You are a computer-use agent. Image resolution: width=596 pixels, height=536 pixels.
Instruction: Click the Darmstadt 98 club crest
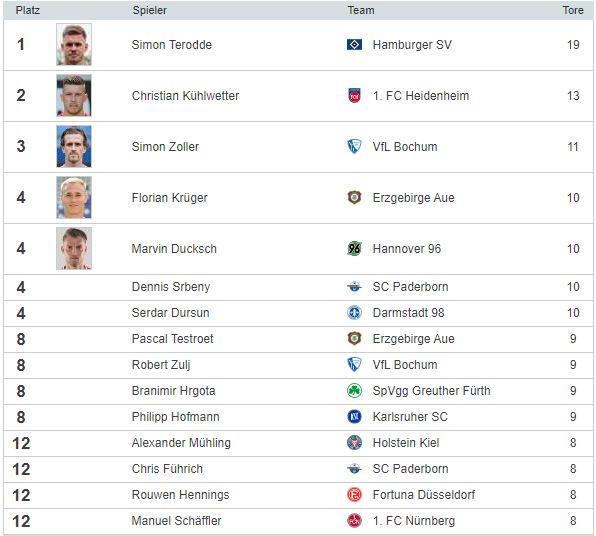click(x=354, y=312)
